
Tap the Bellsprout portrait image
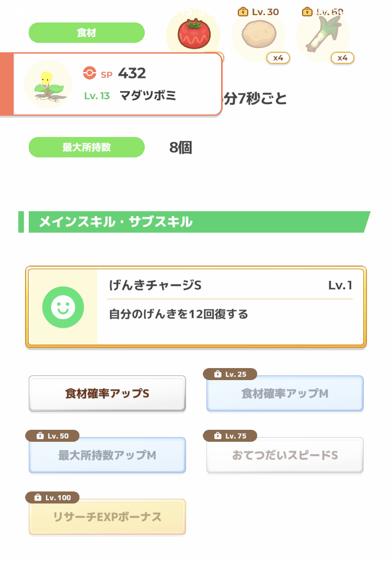[x=48, y=84]
